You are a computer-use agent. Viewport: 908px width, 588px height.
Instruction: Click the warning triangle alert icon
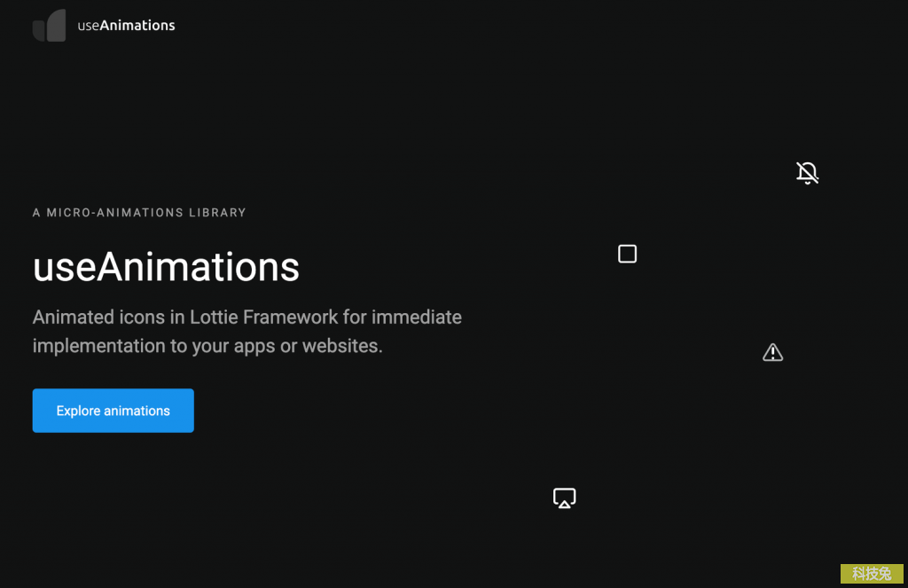coord(772,352)
